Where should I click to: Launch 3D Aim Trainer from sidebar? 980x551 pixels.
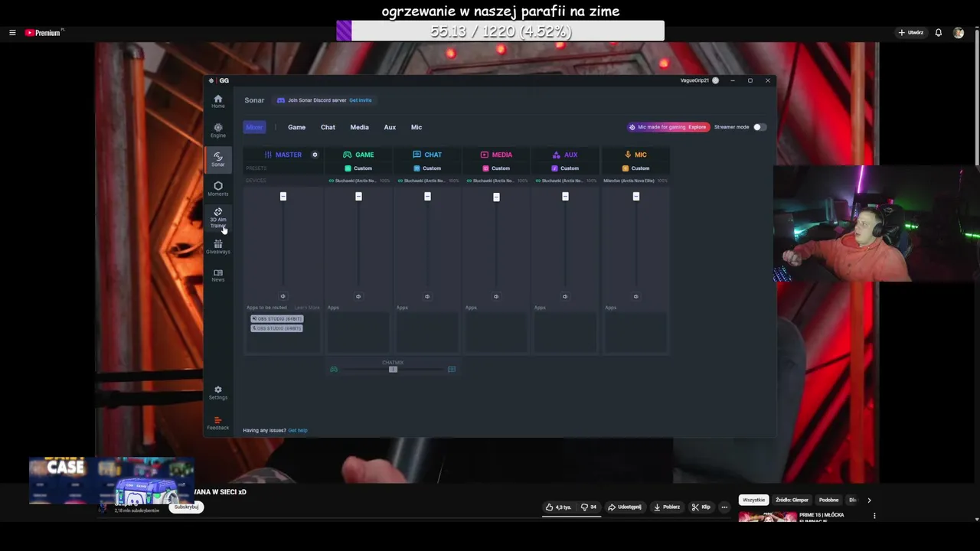coord(218,217)
